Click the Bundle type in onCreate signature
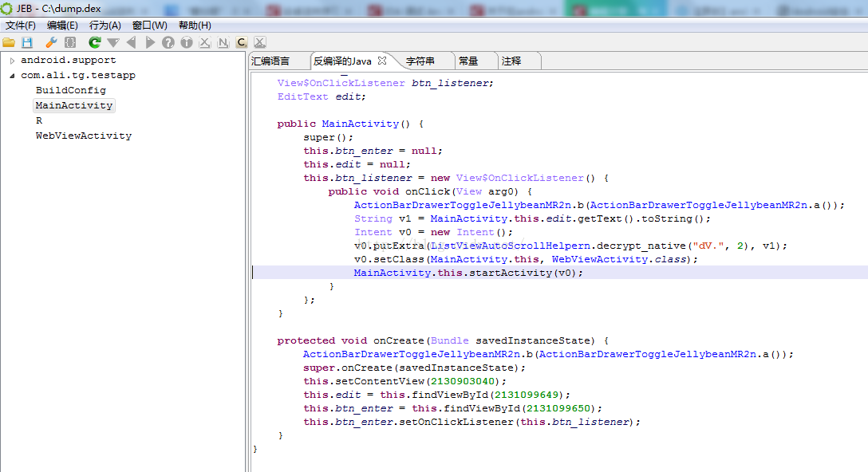This screenshot has height=472, width=868. [449, 340]
